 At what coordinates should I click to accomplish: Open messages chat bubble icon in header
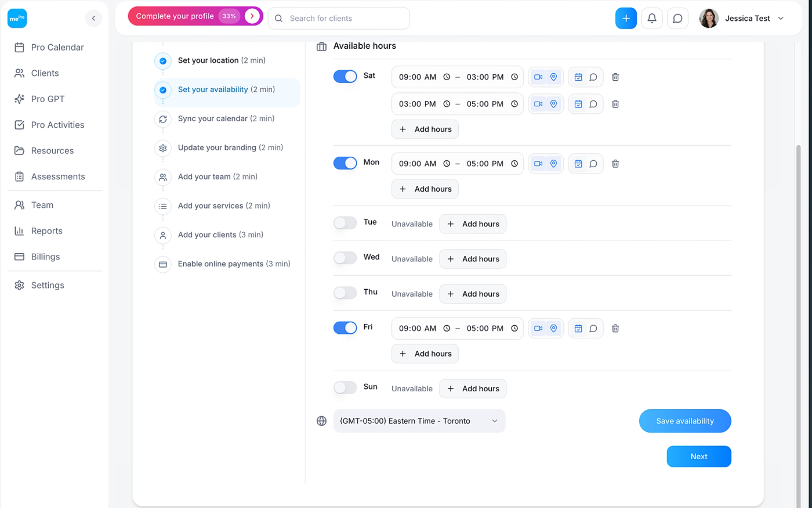[x=677, y=18]
